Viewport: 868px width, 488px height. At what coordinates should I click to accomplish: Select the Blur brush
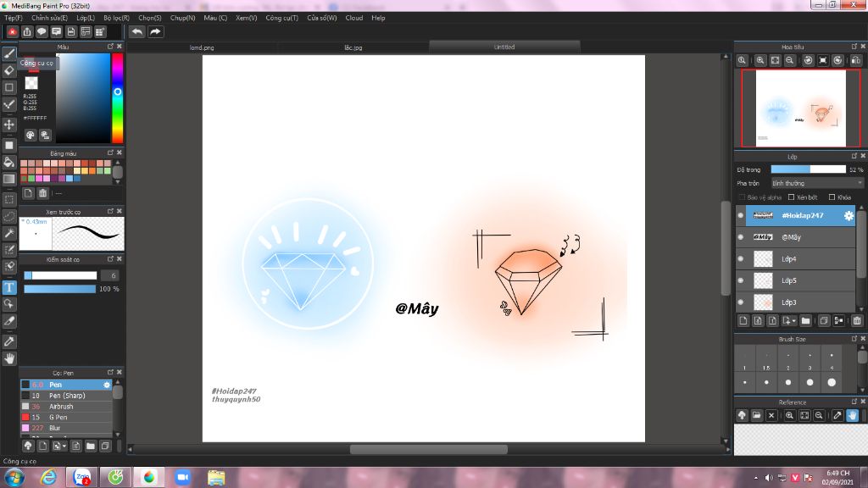coord(66,428)
